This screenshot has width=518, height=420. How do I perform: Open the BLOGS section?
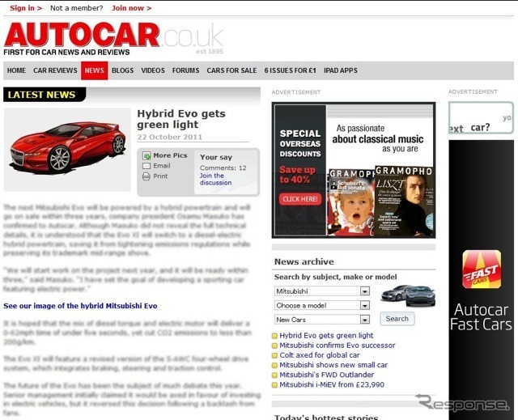tap(122, 70)
